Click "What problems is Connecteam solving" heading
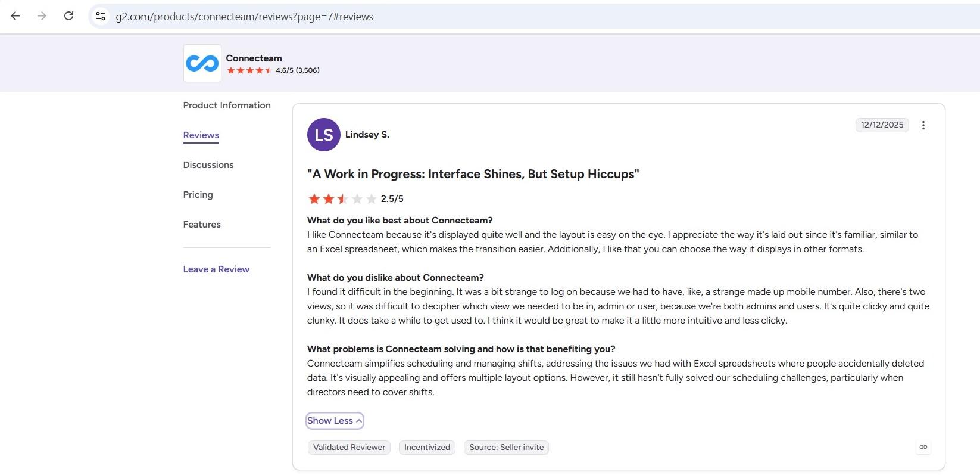Viewport: 980px width, 475px height. (461, 349)
